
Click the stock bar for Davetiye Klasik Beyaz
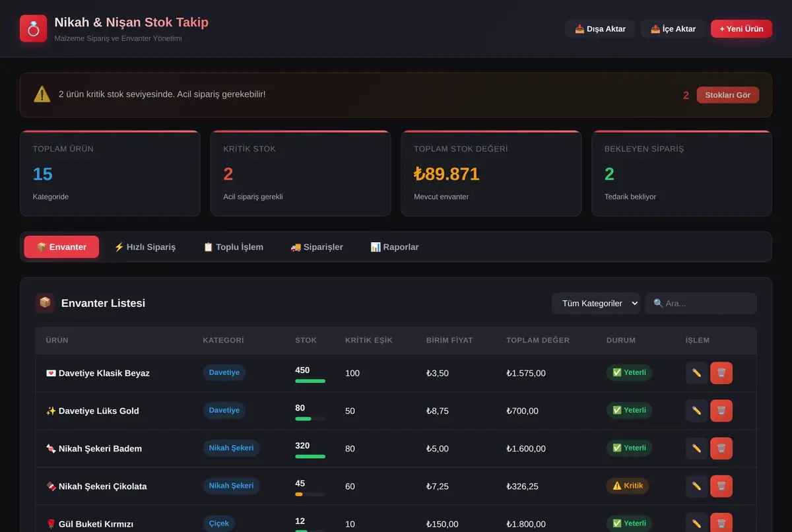coord(310,381)
